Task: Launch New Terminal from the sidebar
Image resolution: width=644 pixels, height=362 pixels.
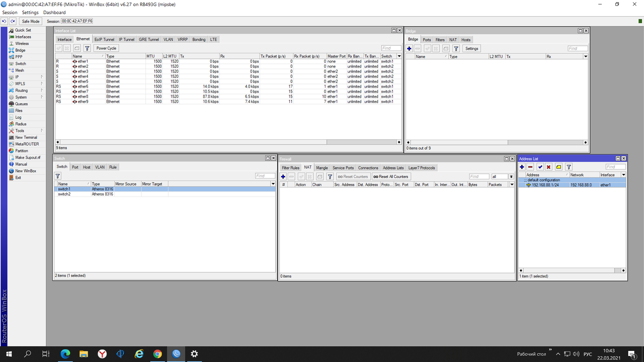Action: click(26, 137)
